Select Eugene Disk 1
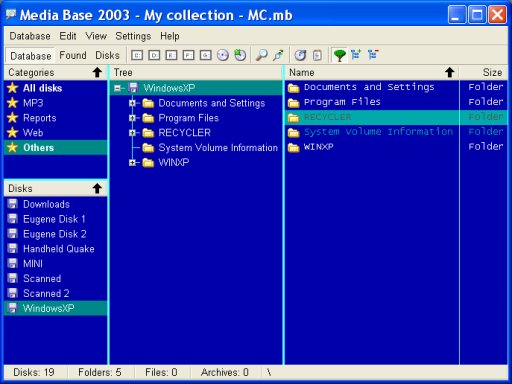Viewport: 512px width, 384px height. click(55, 219)
